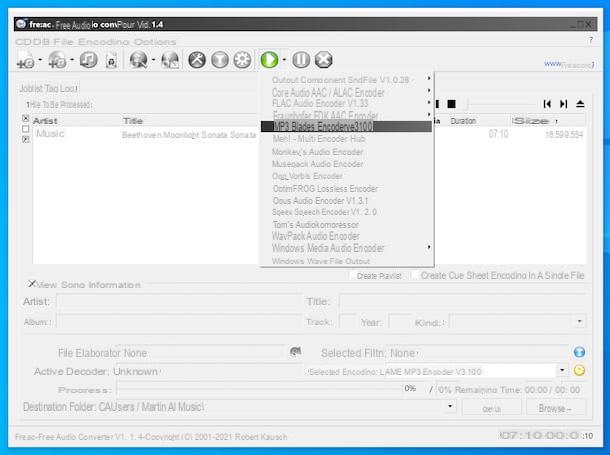
Task: Choose OptimFROG Lossless Encoder entry
Action: tap(346, 189)
